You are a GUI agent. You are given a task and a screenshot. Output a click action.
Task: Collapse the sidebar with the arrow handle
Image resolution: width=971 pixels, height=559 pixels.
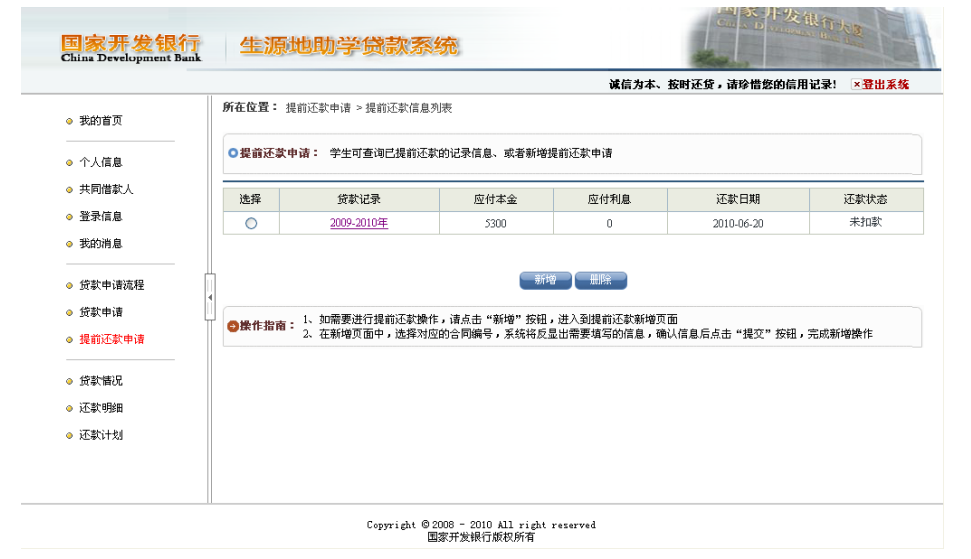[210, 297]
